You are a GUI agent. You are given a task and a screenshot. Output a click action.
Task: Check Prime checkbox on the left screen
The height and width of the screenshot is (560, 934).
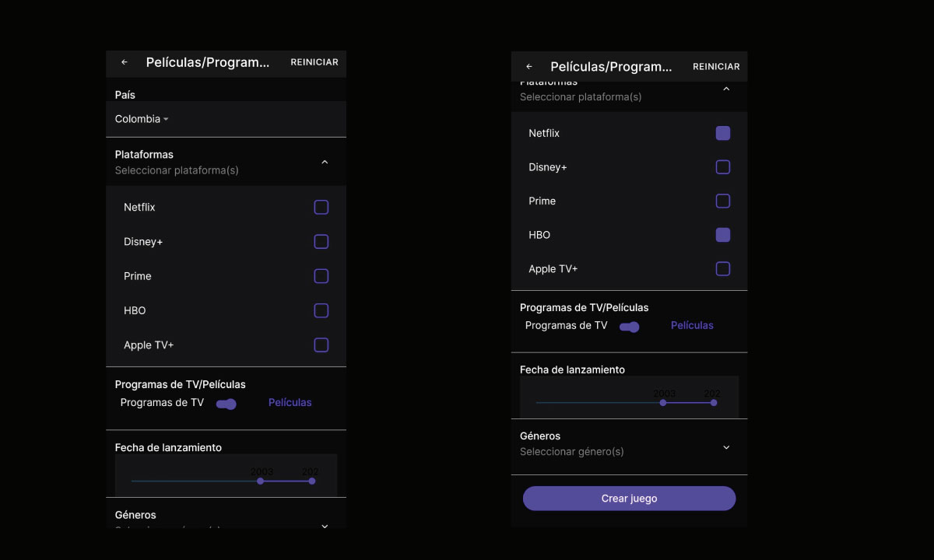coord(321,276)
